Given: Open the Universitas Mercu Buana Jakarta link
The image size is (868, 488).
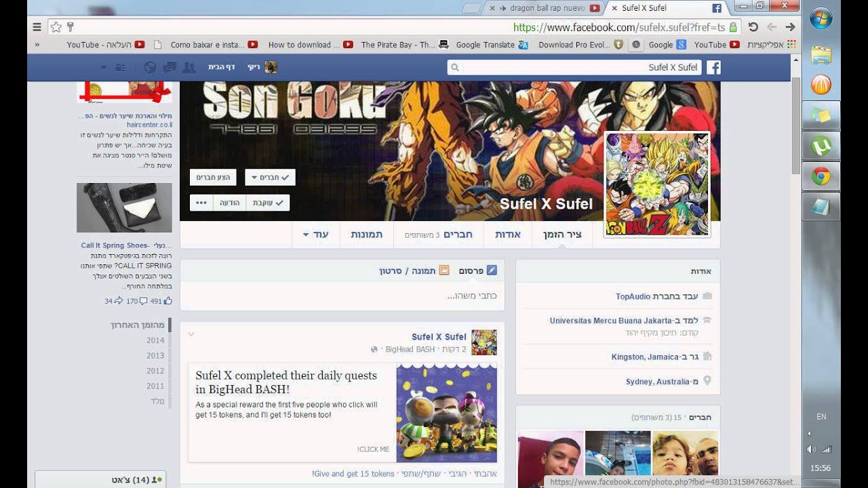Looking at the screenshot, I should [610, 321].
